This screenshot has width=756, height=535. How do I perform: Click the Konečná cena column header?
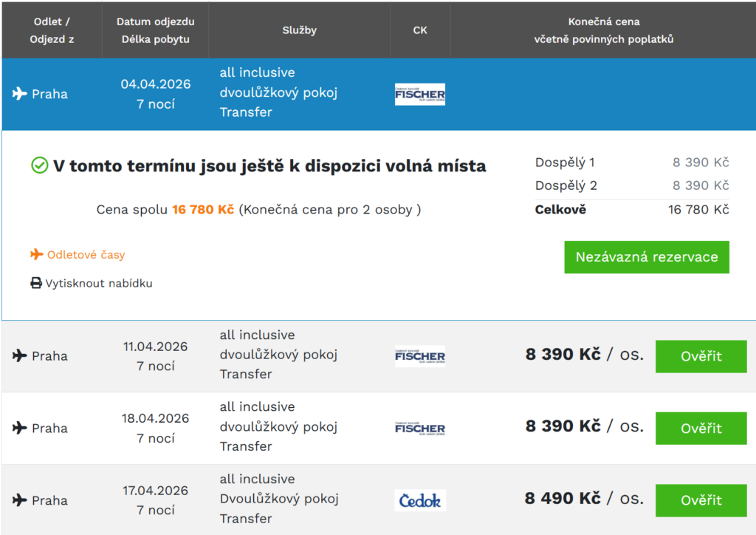tap(603, 30)
